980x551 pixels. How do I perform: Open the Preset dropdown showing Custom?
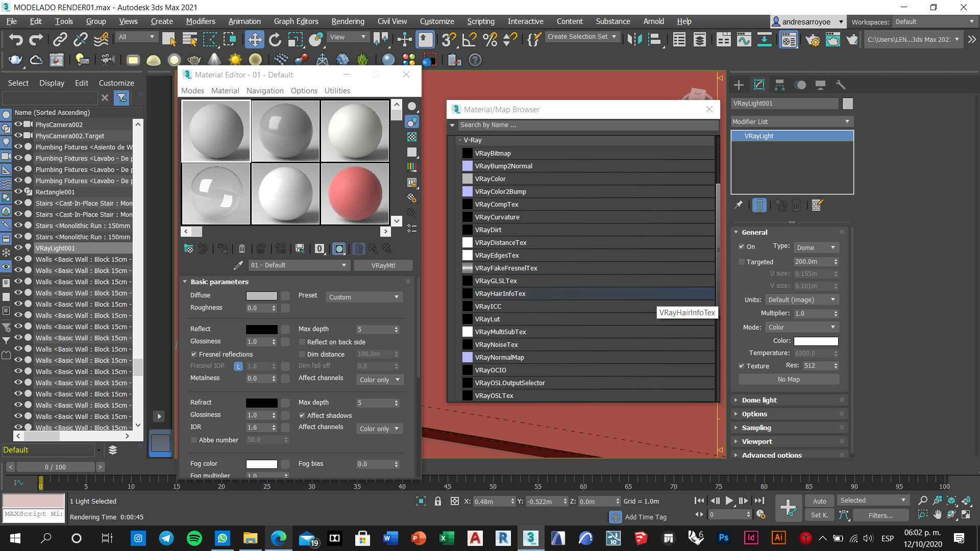(364, 297)
